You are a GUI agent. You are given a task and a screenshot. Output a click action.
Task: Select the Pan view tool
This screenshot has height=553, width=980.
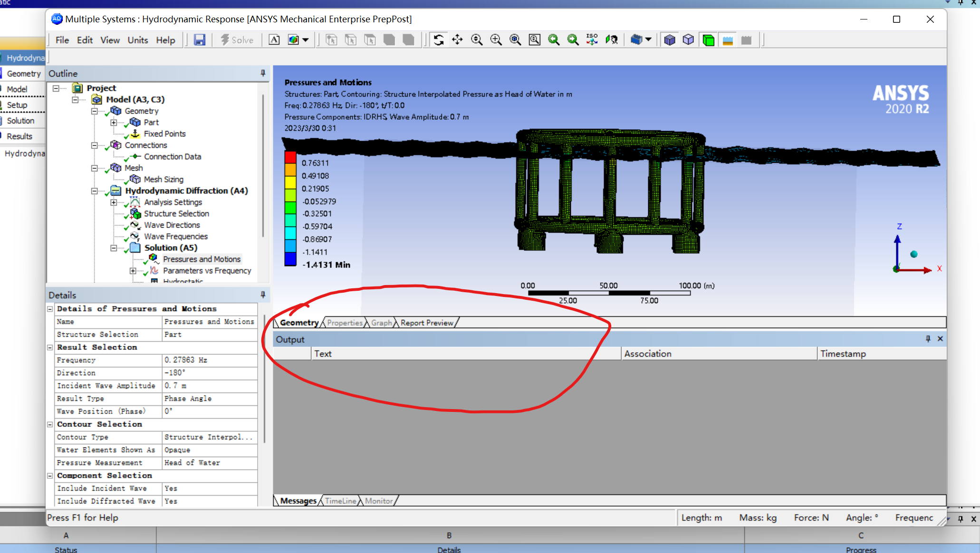(457, 40)
